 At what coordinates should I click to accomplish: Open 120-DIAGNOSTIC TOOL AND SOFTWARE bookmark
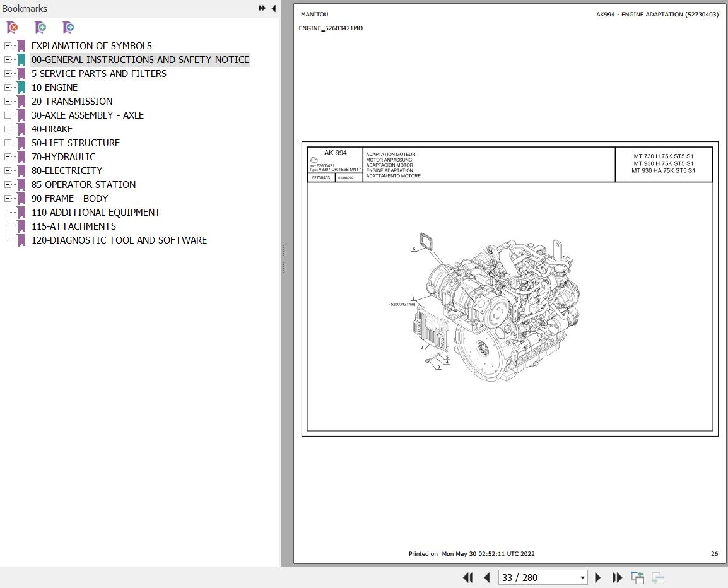(x=119, y=240)
